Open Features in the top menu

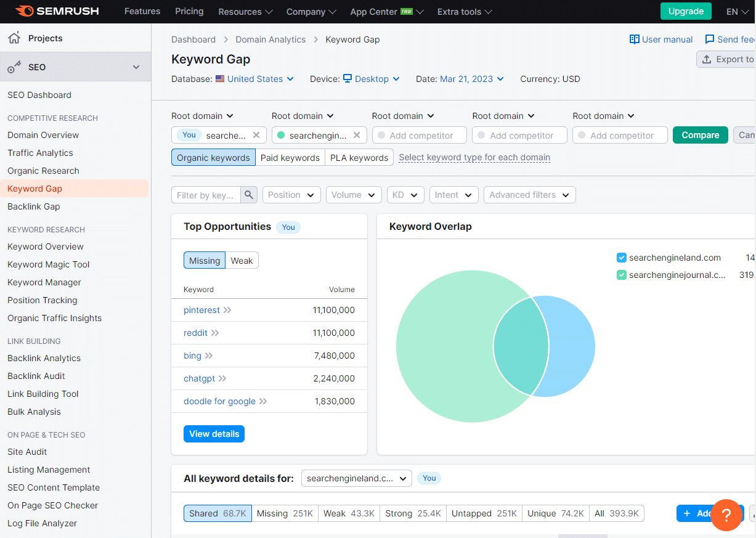pos(142,11)
